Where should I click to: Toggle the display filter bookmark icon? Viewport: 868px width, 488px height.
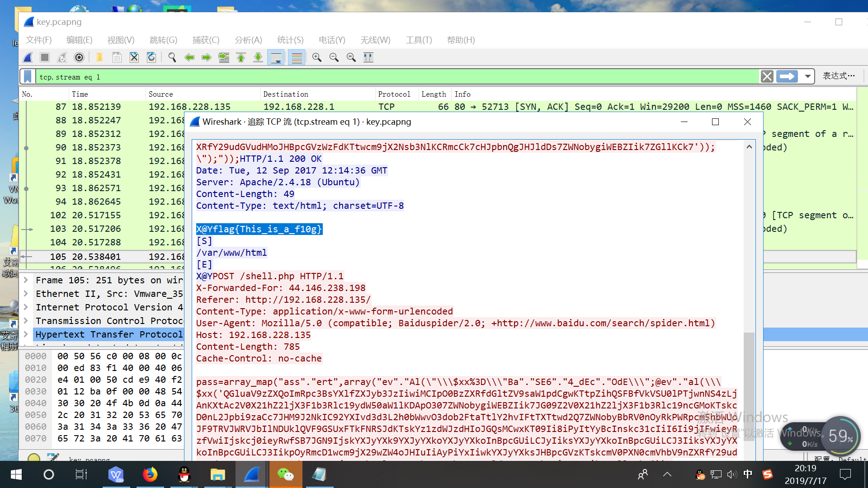[x=28, y=76]
